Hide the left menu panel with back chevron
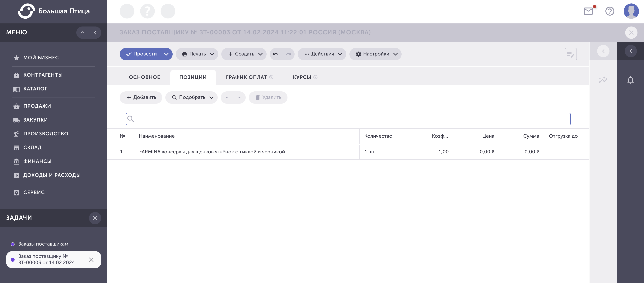 [95, 32]
